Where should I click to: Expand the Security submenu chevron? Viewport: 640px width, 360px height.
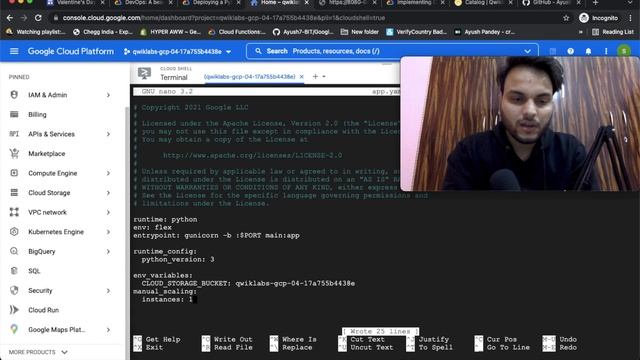[x=108, y=291]
